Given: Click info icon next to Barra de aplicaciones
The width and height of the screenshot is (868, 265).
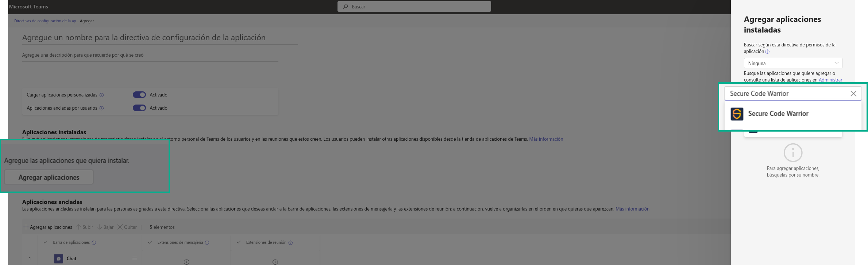Looking at the screenshot, I should [x=94, y=243].
